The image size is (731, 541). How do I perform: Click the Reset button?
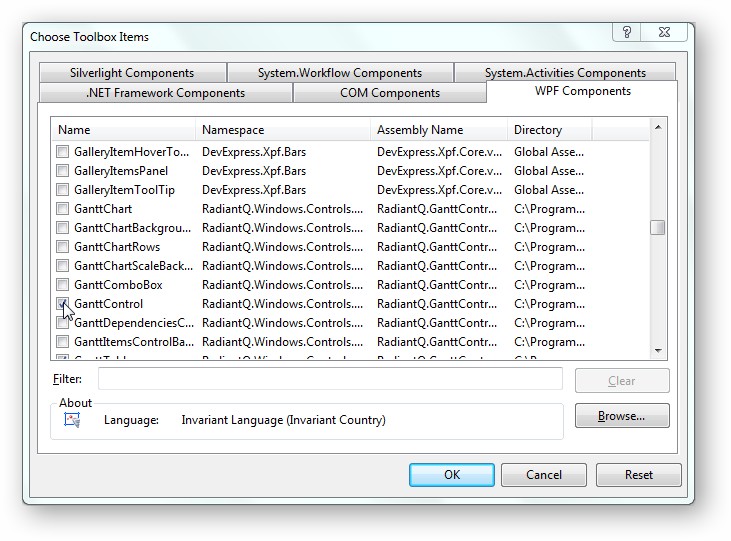(638, 475)
